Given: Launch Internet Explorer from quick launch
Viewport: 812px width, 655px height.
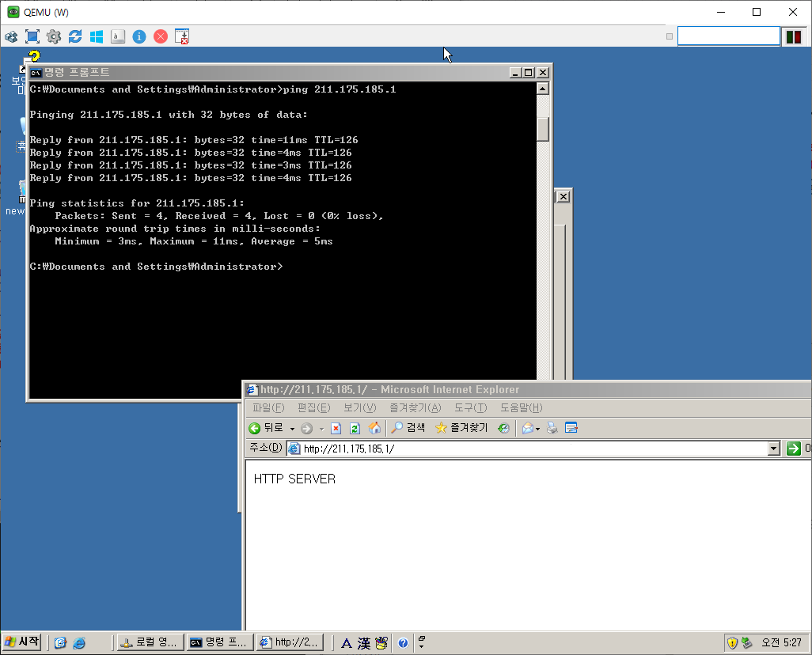Looking at the screenshot, I should [x=79, y=642].
